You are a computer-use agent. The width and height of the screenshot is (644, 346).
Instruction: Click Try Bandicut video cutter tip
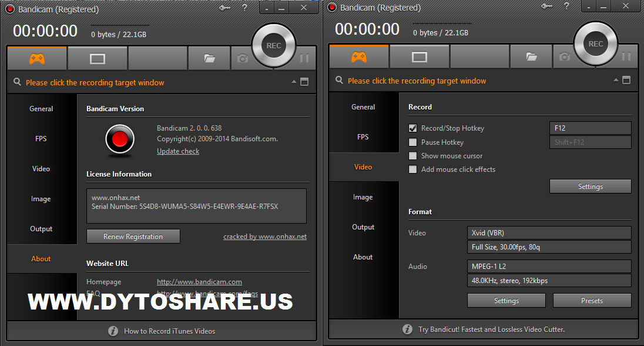tap(491, 330)
